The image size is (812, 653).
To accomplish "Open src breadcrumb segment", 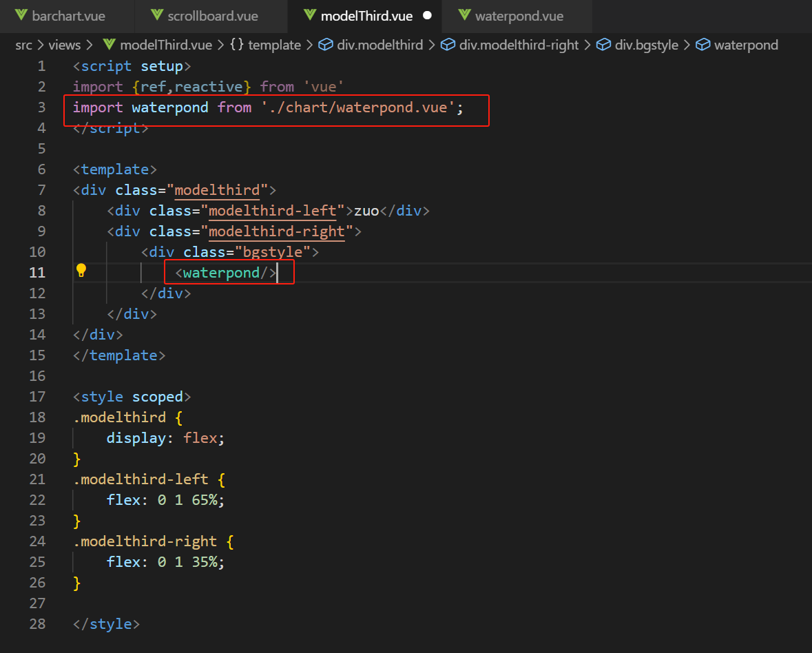I will point(24,45).
